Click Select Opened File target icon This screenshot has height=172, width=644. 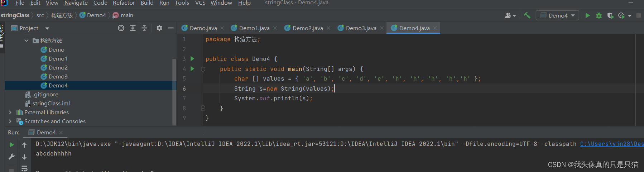pyautogui.click(x=121, y=28)
